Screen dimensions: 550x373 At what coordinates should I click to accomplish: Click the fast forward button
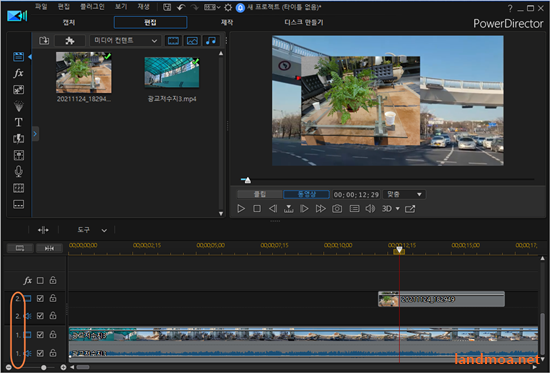(320, 209)
